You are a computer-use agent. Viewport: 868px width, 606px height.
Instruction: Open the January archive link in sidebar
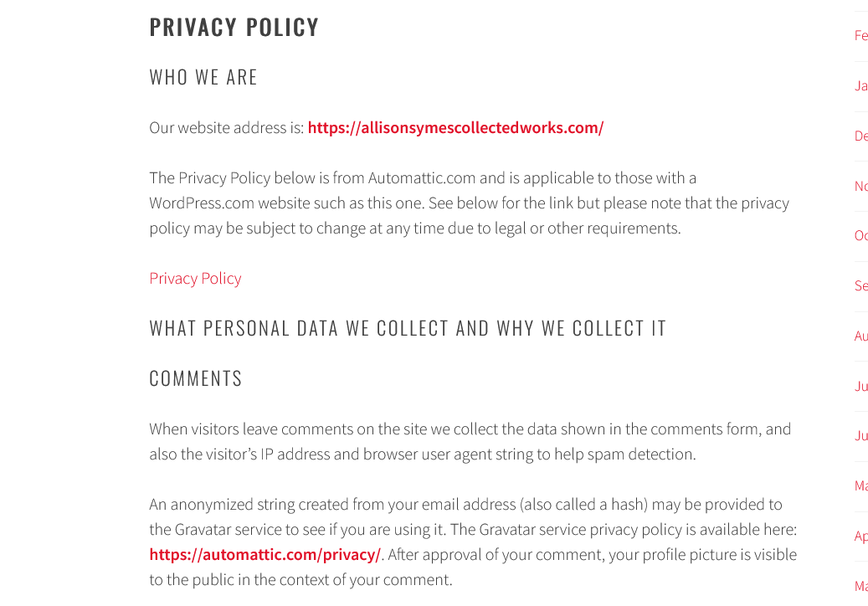861,86
